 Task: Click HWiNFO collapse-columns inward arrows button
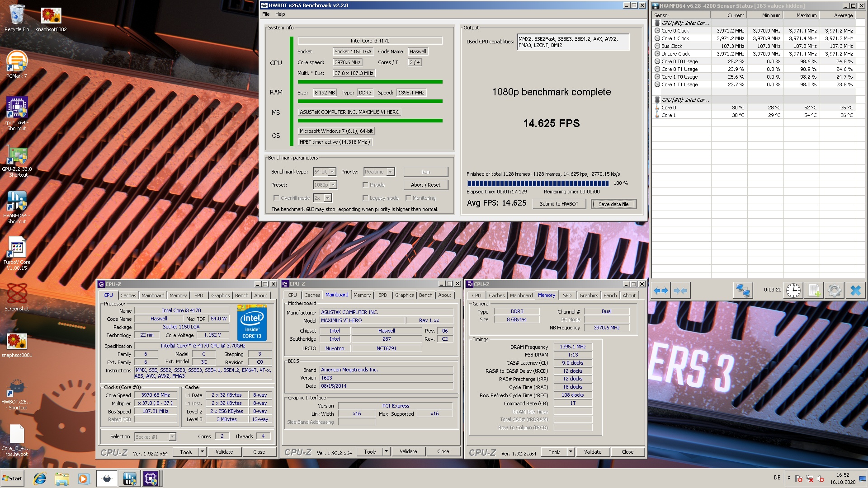pos(680,291)
